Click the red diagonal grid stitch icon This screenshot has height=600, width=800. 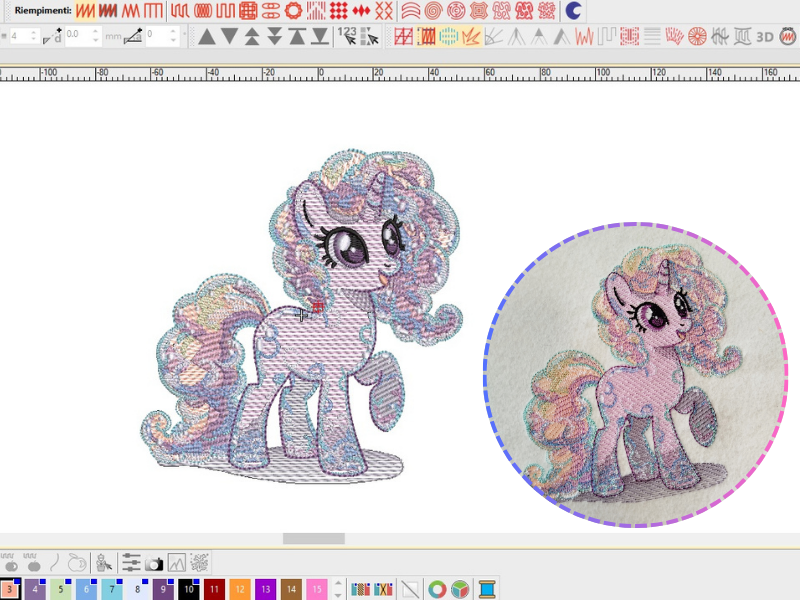[403, 36]
